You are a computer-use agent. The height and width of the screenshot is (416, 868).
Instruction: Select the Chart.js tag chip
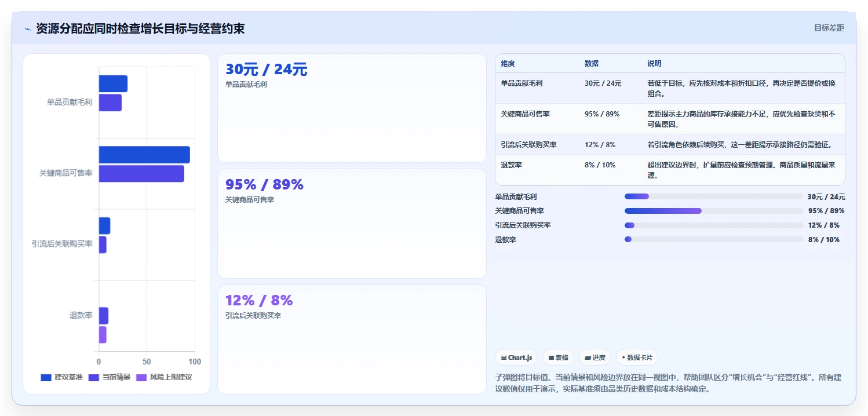(516, 357)
